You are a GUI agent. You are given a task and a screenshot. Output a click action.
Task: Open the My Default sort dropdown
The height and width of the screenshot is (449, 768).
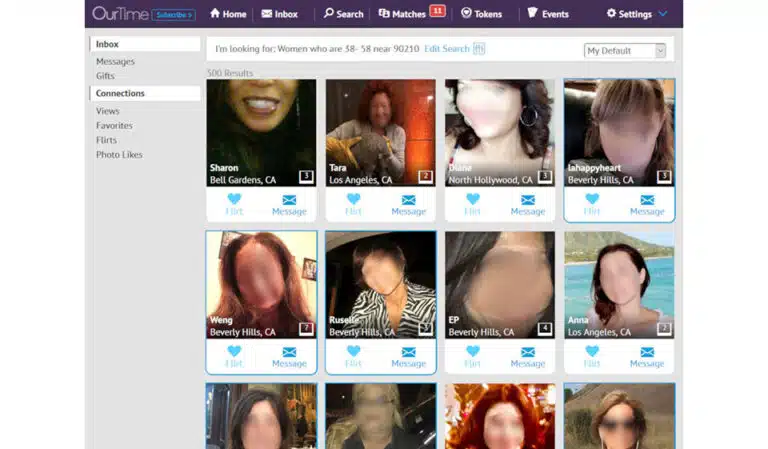[x=625, y=51]
